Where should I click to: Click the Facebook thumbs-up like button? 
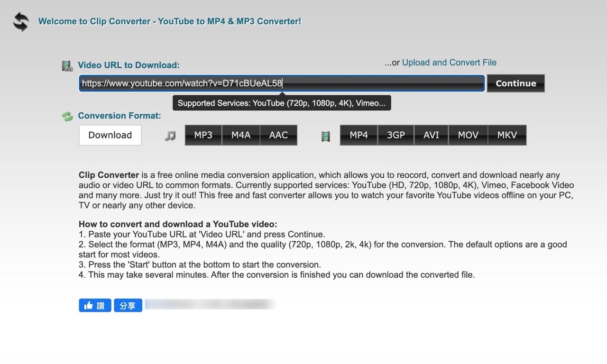(x=95, y=305)
